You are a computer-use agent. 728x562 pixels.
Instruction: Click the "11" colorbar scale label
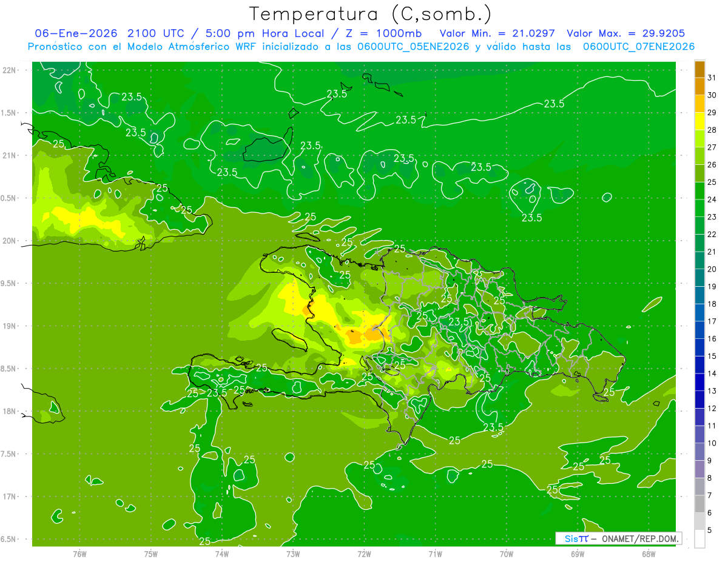pyautogui.click(x=712, y=426)
